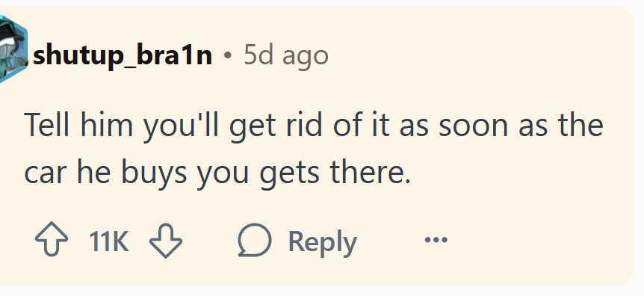Click the Reply button label
This screenshot has width=644, height=296.
point(323,242)
